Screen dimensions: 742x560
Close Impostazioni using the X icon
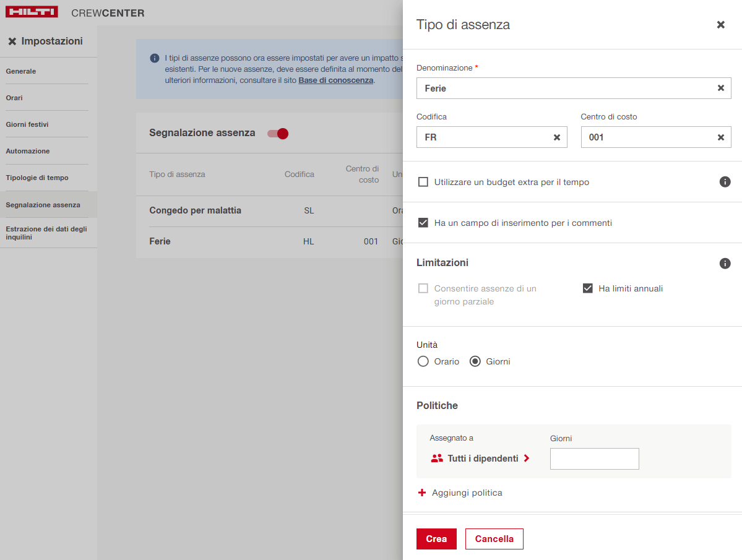[12, 41]
